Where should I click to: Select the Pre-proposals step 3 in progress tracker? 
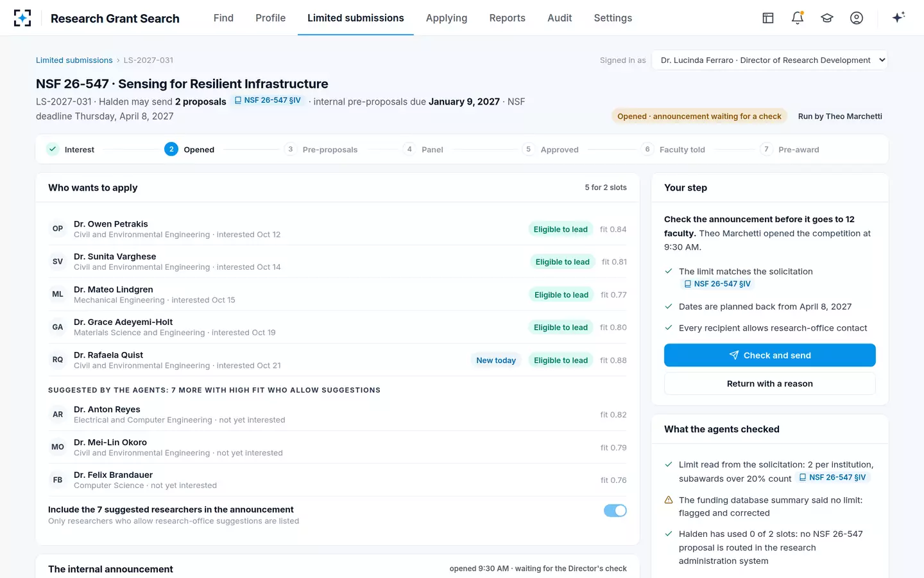coord(321,150)
